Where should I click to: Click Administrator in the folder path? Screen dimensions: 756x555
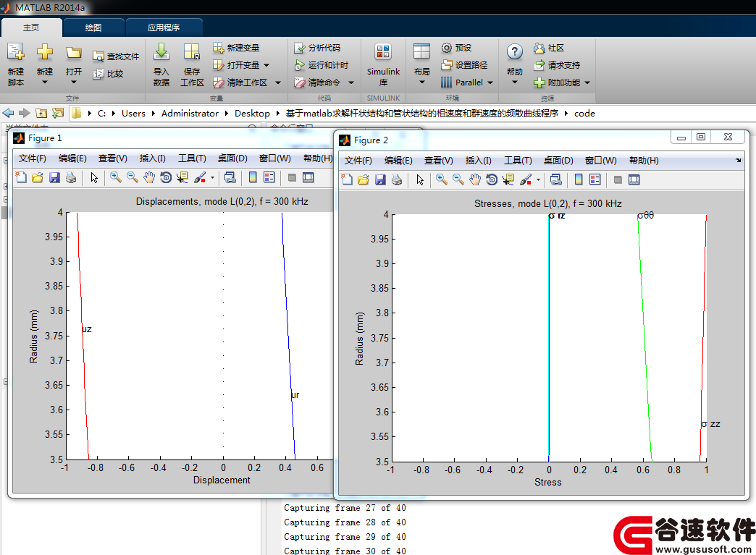click(190, 113)
